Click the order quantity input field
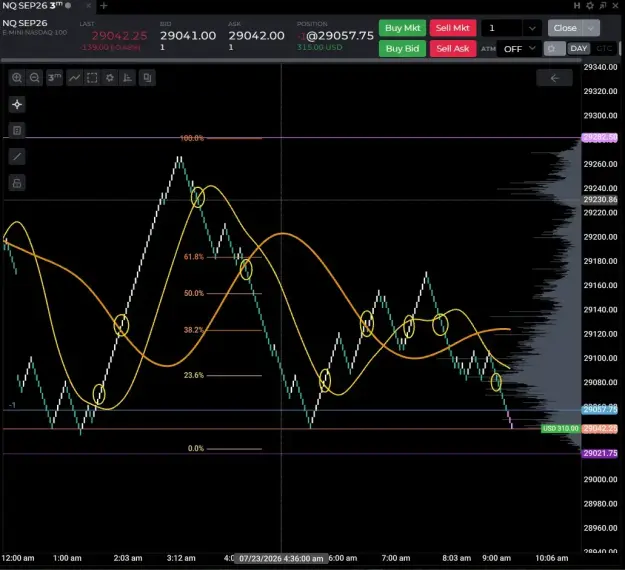 (502, 28)
